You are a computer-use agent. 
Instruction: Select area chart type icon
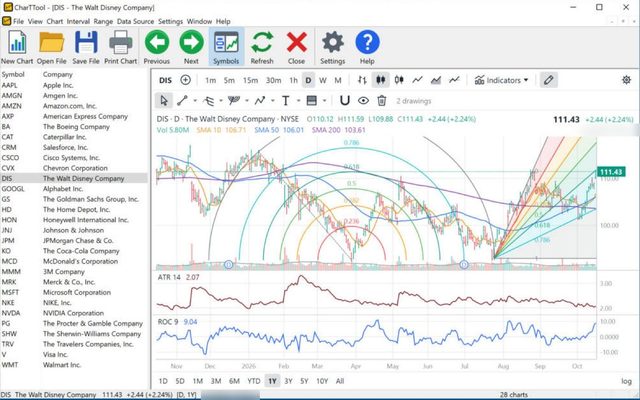click(x=436, y=80)
